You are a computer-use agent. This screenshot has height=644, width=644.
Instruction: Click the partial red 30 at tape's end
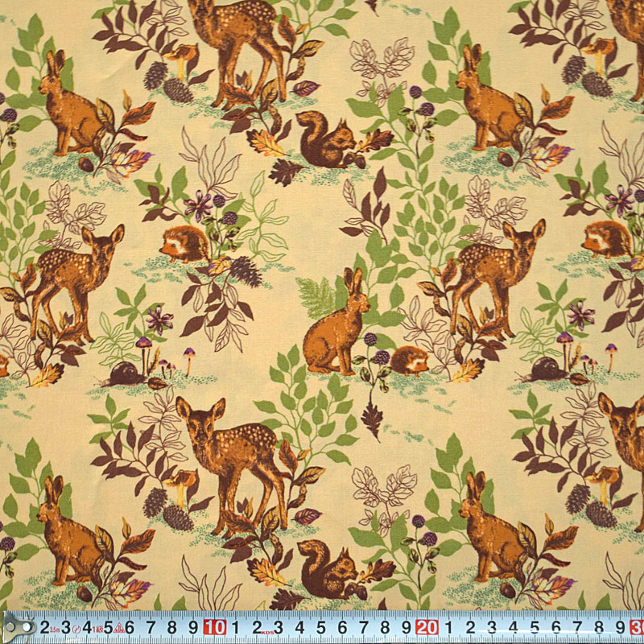click(x=637, y=627)
